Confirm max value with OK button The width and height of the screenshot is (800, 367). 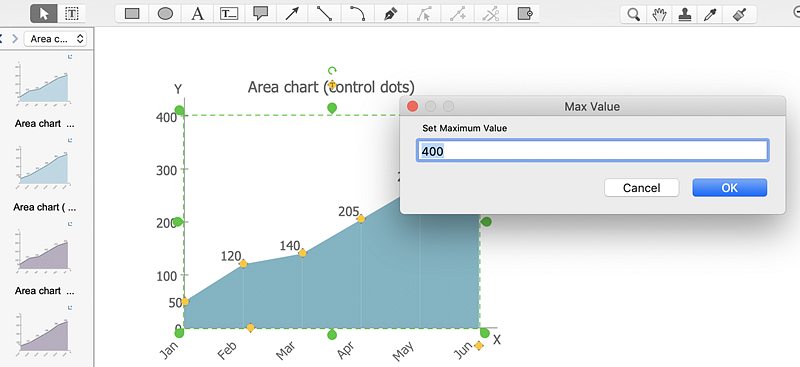coord(730,188)
